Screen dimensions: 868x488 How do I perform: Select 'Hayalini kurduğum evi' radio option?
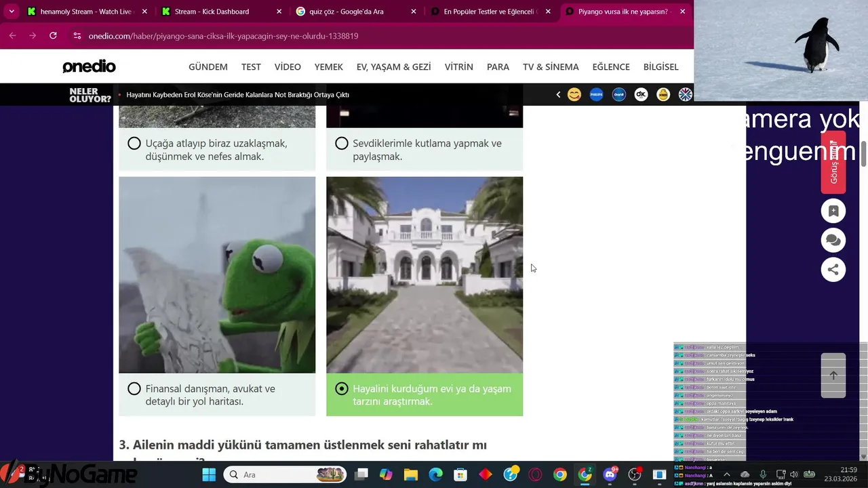point(342,389)
